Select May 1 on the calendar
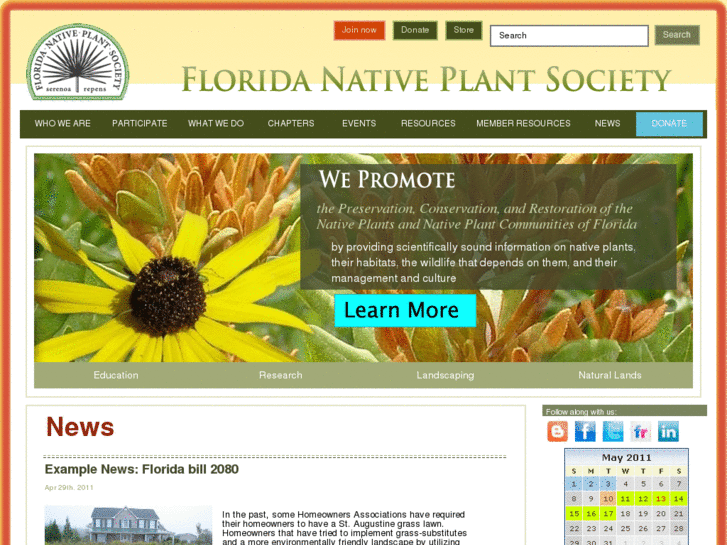Screen dimensions: 727x545 [574, 484]
